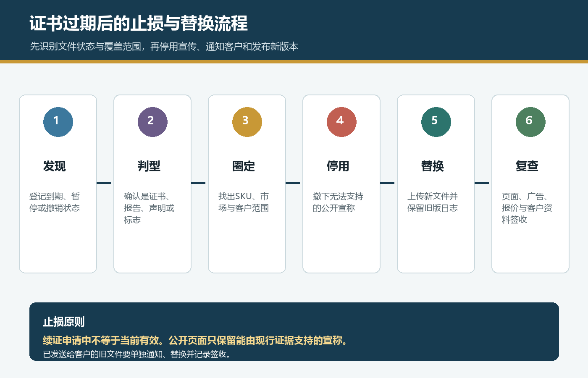Click the 止损原则 heading

pos(64,322)
